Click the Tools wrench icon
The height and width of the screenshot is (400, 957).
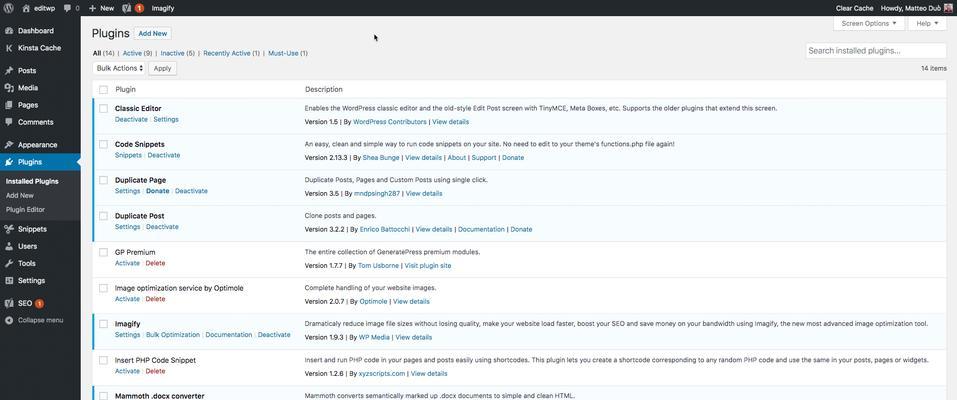9,263
